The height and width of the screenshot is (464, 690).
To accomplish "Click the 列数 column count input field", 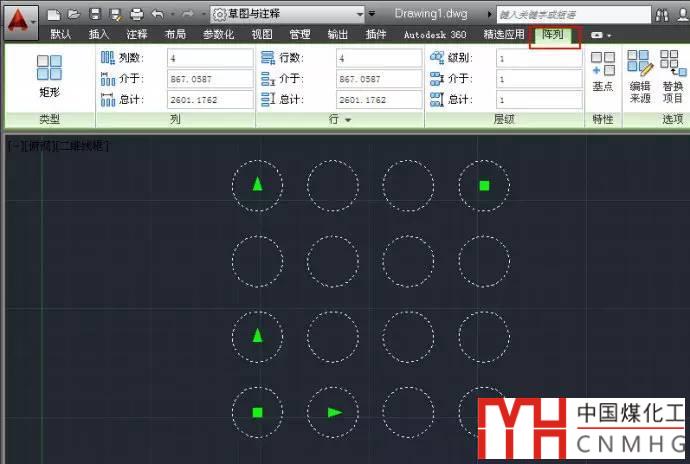I will coord(210,58).
